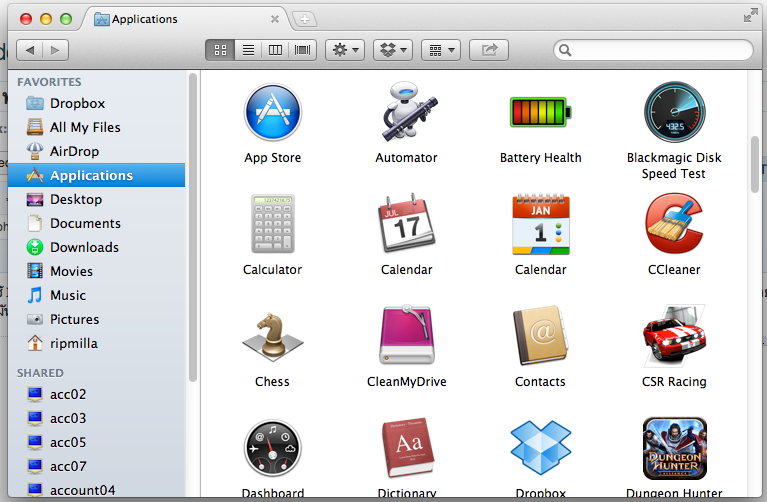Open the Action gear dropdown menu
Viewport: 767px width, 502px height.
coord(344,50)
